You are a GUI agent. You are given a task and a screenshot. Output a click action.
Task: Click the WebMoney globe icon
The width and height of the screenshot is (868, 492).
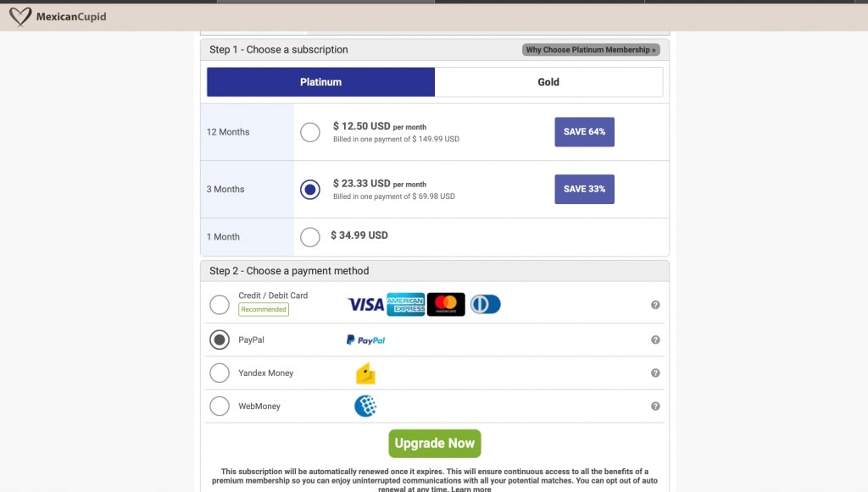(365, 406)
